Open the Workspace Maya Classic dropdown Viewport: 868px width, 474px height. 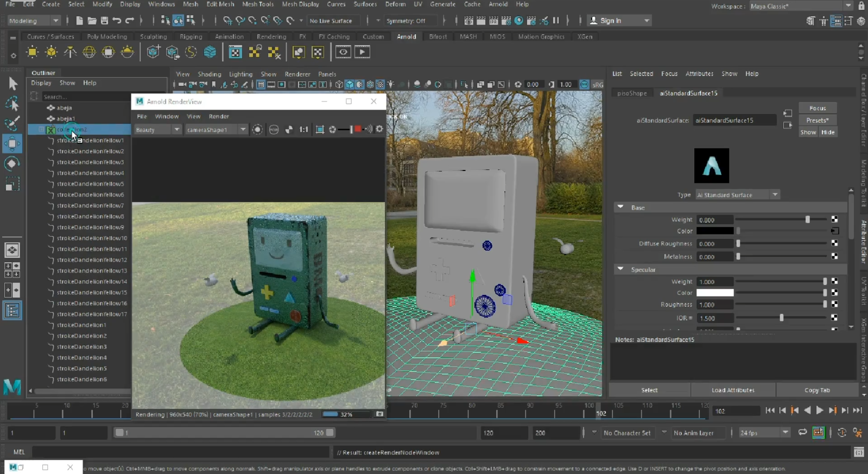click(x=801, y=6)
